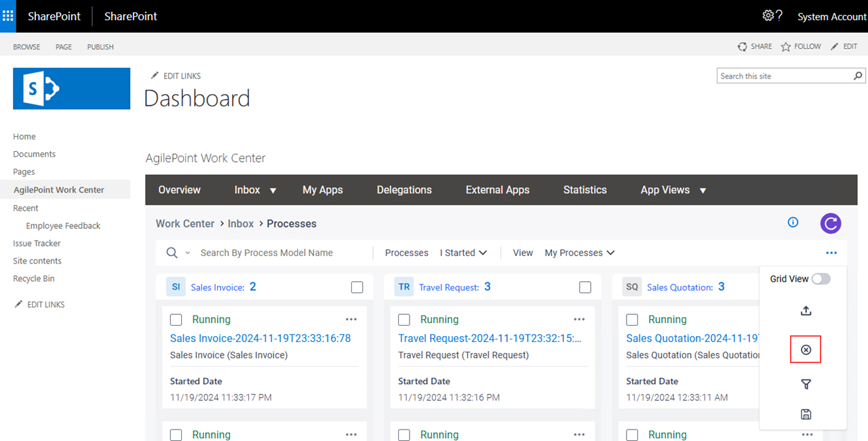Click the site search magnifier icon
Image resolution: width=868 pixels, height=441 pixels.
pos(859,76)
